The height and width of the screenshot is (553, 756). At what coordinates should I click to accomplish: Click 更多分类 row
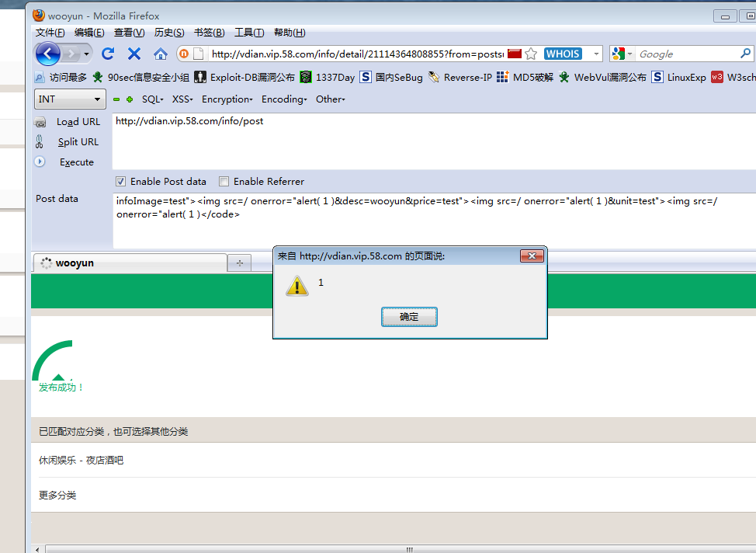pos(394,495)
